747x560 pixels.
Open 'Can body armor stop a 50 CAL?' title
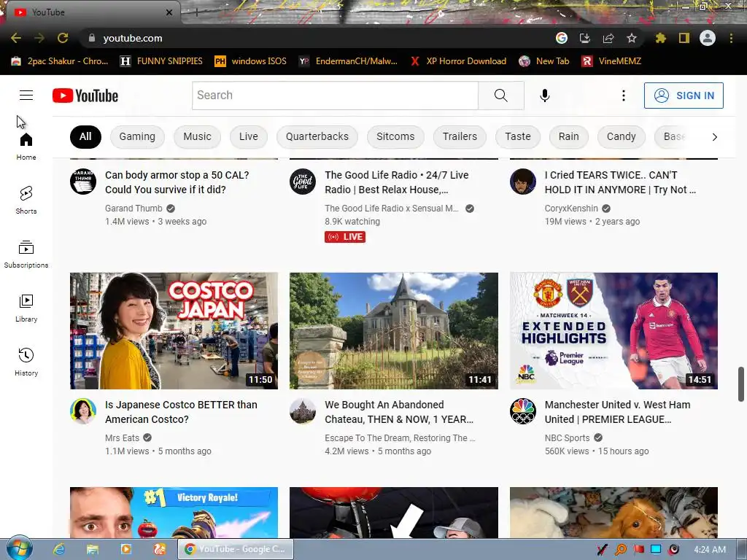(x=177, y=182)
